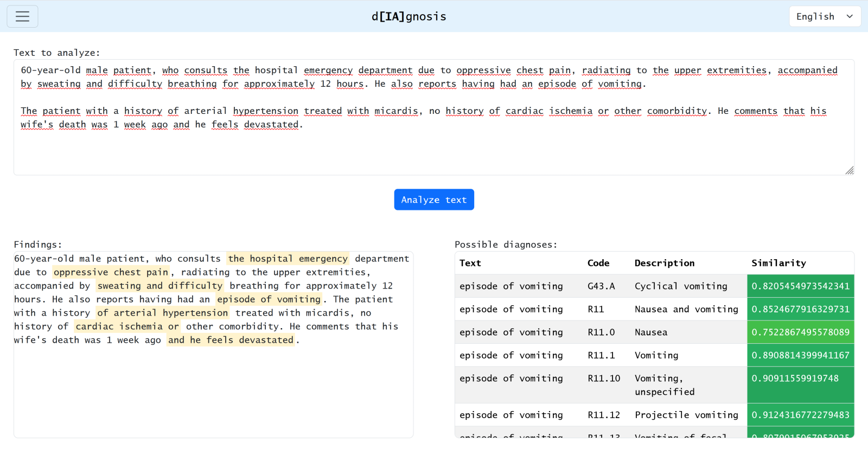
Task: Click the 'sweating and difficulty' highlighted finding
Action: (160, 286)
